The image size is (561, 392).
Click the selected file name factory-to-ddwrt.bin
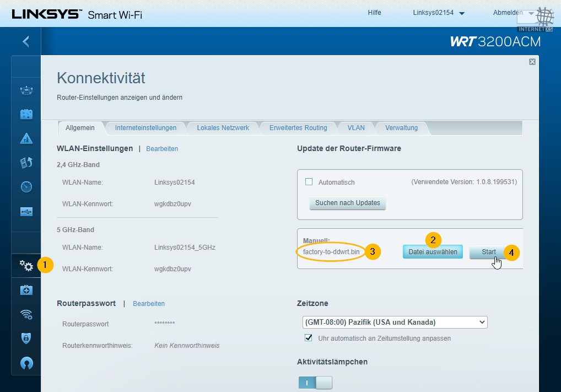(x=331, y=251)
